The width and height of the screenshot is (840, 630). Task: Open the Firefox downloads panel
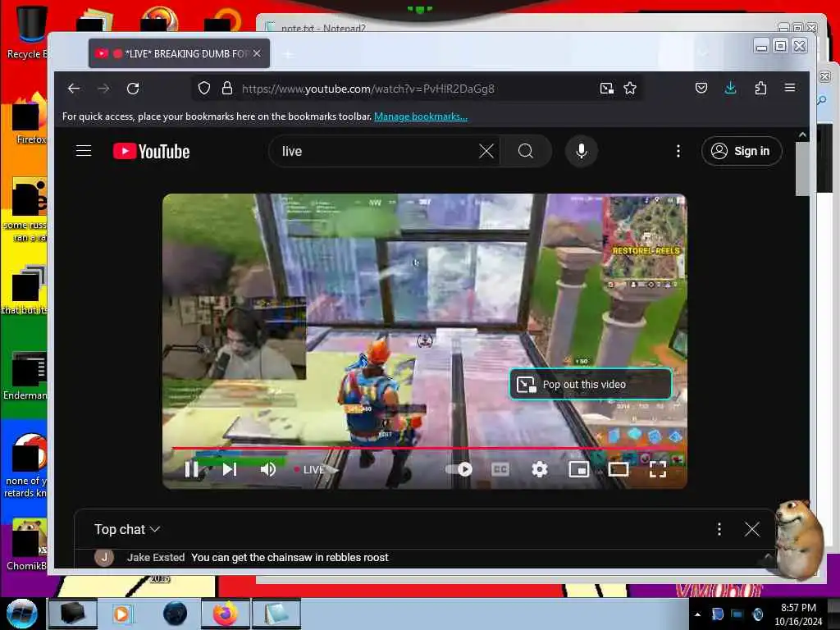coord(730,88)
